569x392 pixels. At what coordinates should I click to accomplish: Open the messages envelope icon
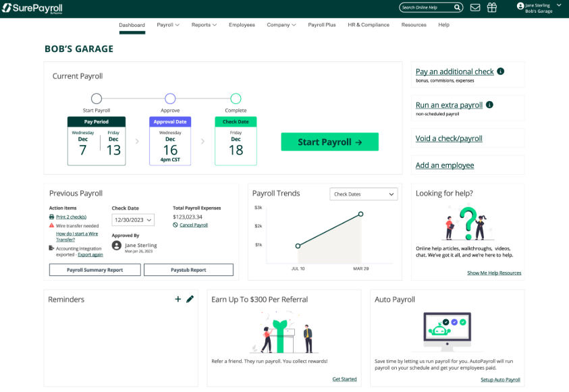point(475,7)
